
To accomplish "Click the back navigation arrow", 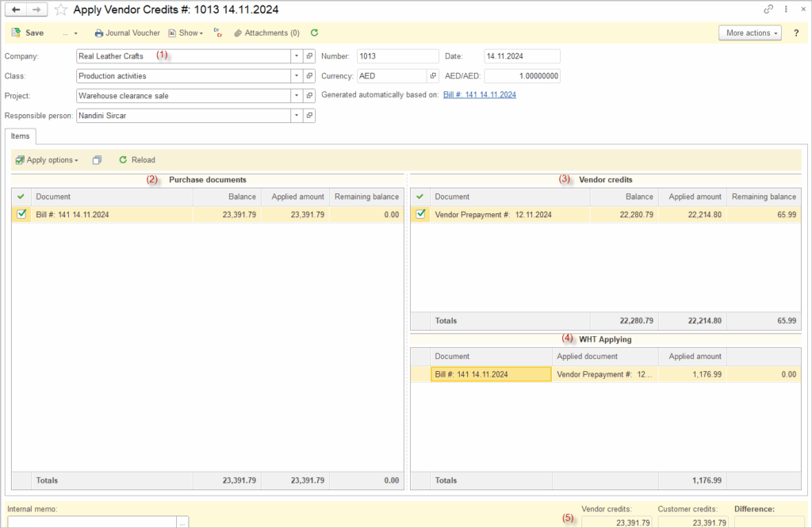I will point(16,10).
